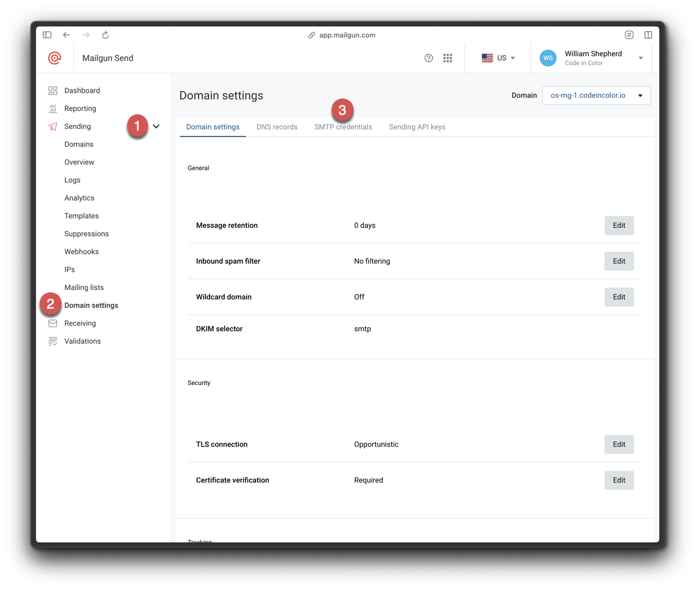Click the Mailgun Send title
Screen dimensions: 700x592
point(108,58)
